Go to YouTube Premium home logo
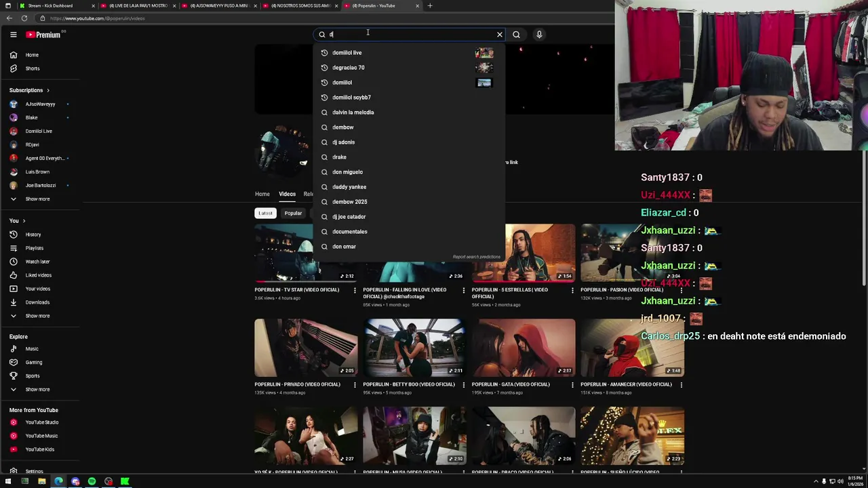This screenshot has width=868, height=488. (43, 35)
